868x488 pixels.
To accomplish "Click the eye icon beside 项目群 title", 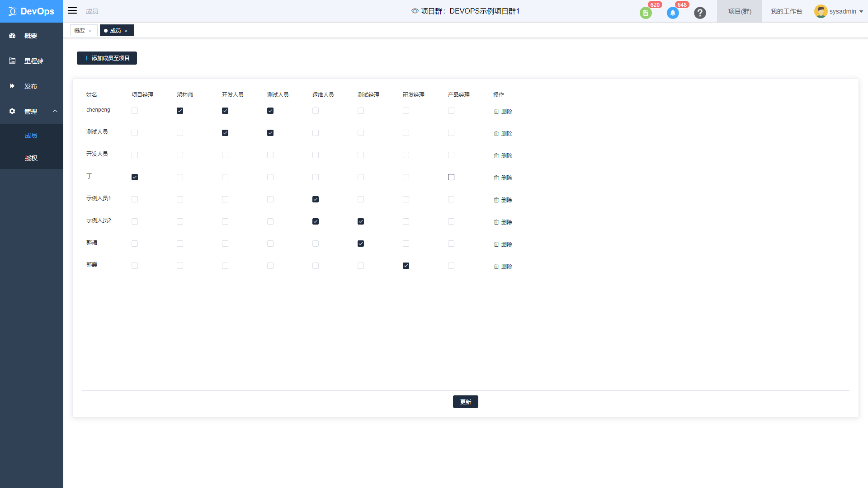I will 415,11.
